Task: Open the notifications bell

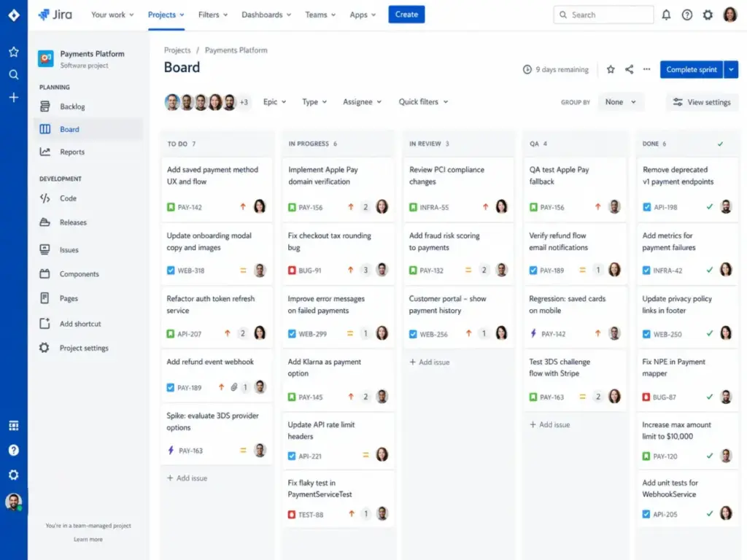Action: pos(666,15)
